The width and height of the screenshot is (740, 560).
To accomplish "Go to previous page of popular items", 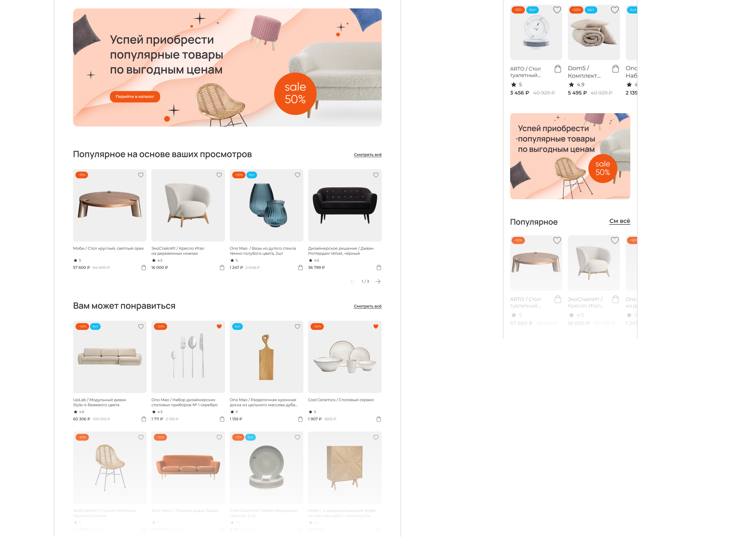I will [353, 282].
